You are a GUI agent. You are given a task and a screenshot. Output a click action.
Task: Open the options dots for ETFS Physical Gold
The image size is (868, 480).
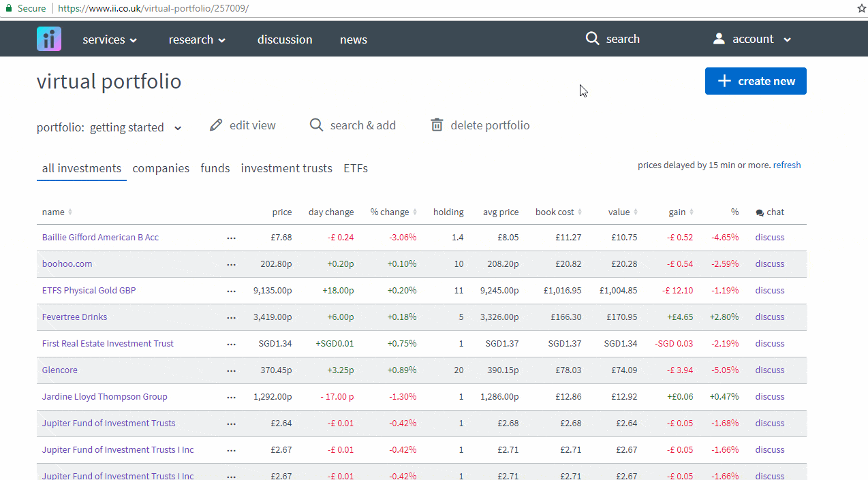pyautogui.click(x=231, y=291)
